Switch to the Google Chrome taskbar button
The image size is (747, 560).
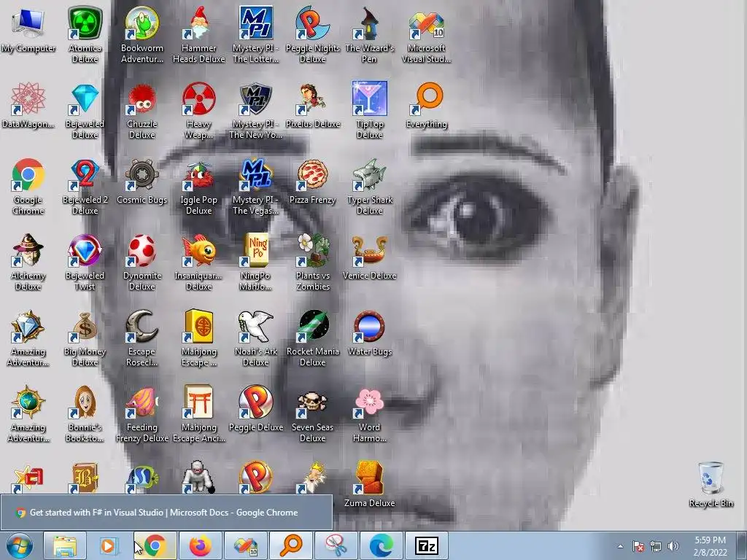pos(155,545)
